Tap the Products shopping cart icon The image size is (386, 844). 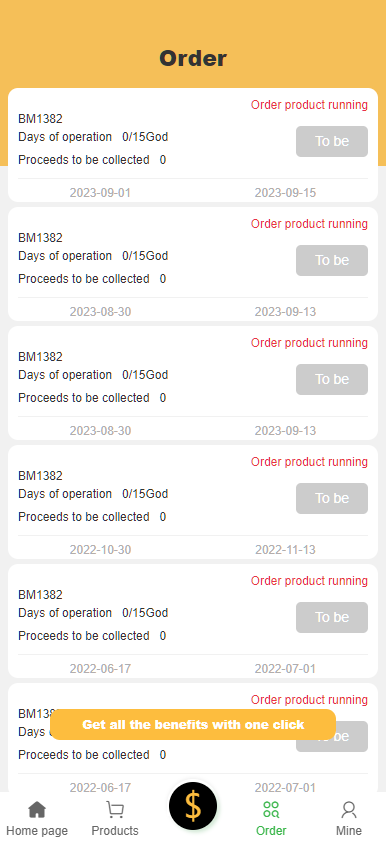click(115, 809)
